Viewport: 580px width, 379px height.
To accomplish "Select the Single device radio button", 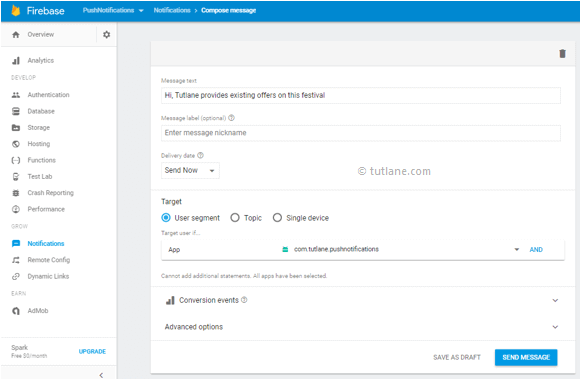I will pos(277,217).
